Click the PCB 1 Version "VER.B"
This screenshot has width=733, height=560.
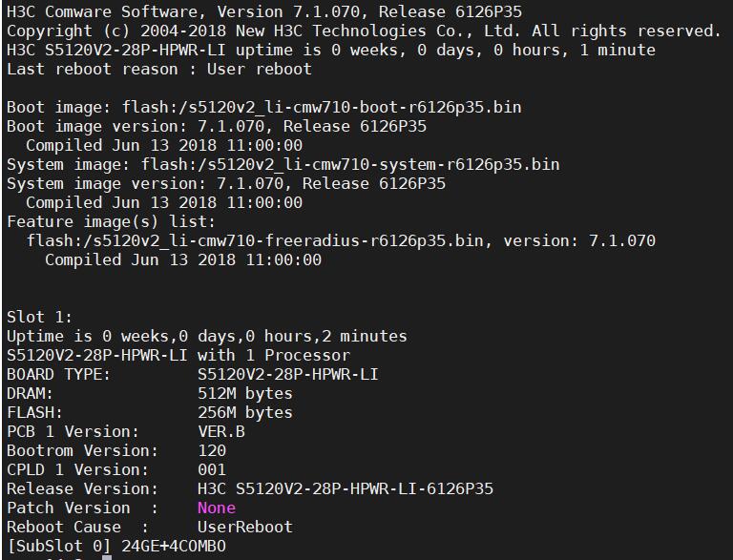220,431
